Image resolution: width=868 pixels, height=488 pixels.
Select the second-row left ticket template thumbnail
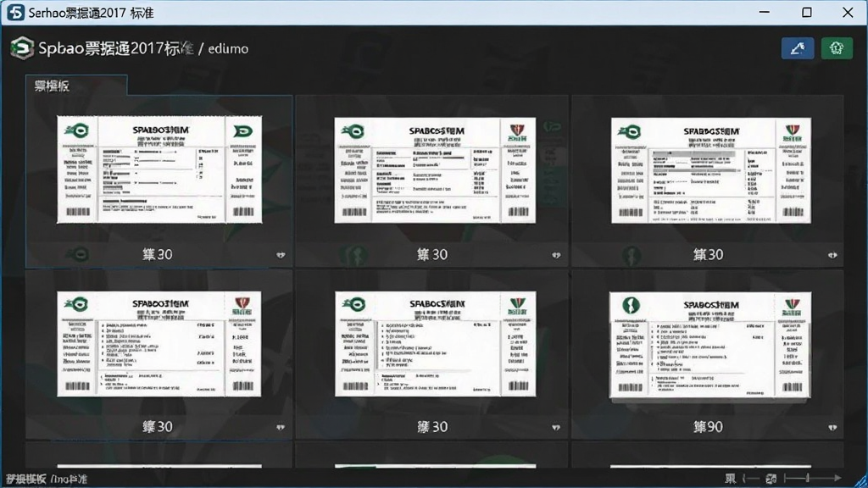click(159, 344)
